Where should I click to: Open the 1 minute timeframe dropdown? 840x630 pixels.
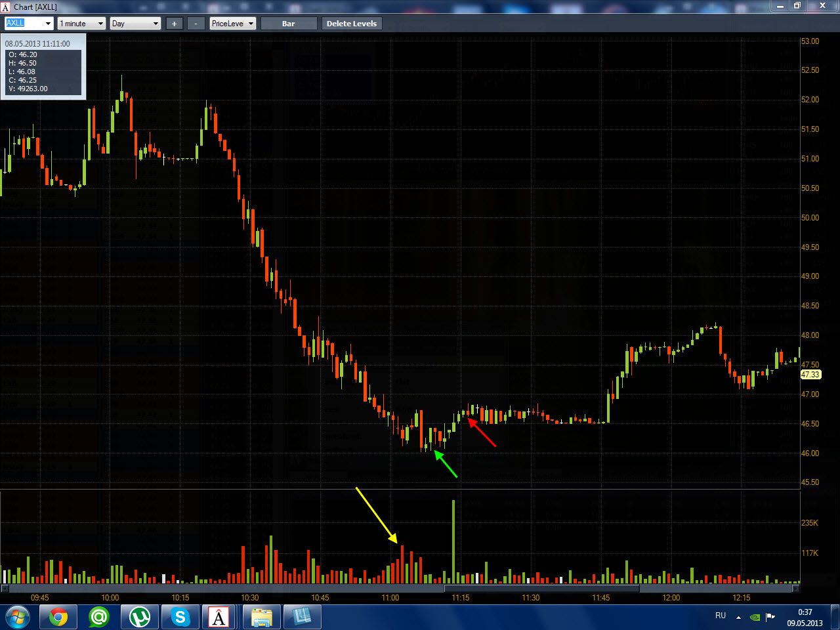[x=81, y=24]
